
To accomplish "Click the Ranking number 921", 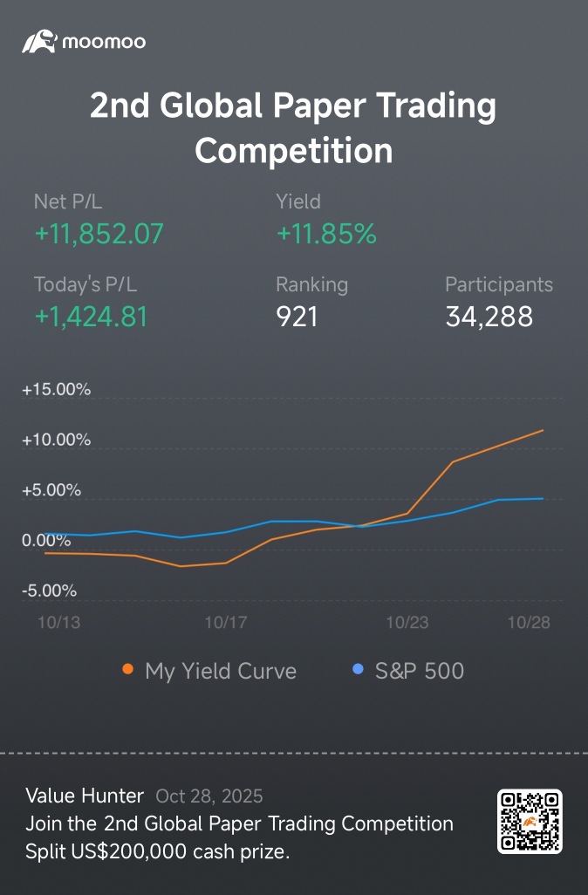I will click(x=297, y=317).
